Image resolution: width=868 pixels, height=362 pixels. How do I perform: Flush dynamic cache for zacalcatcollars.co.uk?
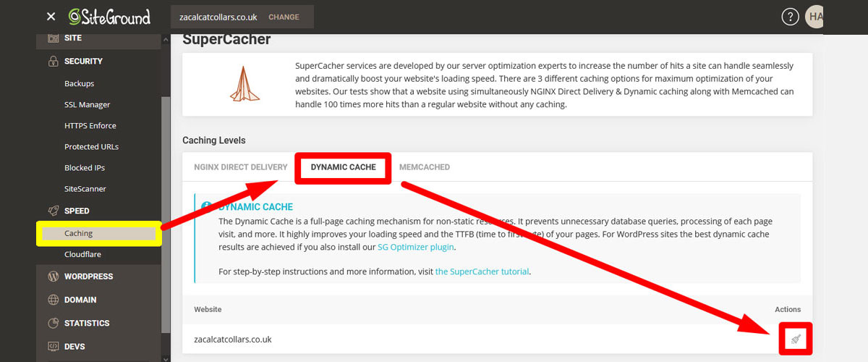tap(796, 339)
